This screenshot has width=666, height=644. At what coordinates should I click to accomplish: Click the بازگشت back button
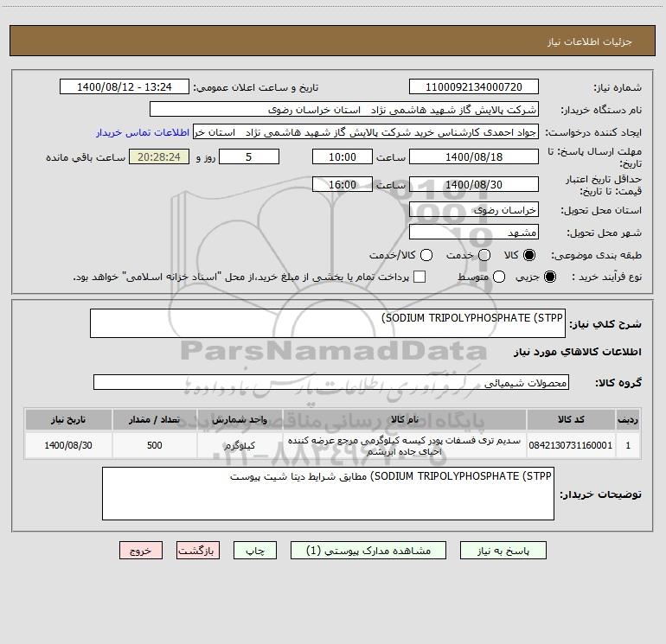point(198,551)
